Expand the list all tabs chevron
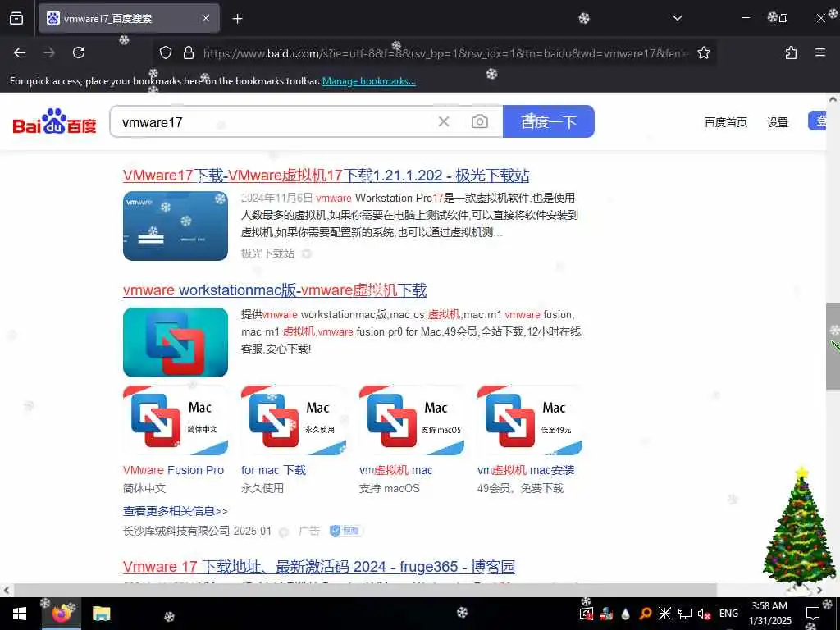The height and width of the screenshot is (630, 840). [677, 18]
